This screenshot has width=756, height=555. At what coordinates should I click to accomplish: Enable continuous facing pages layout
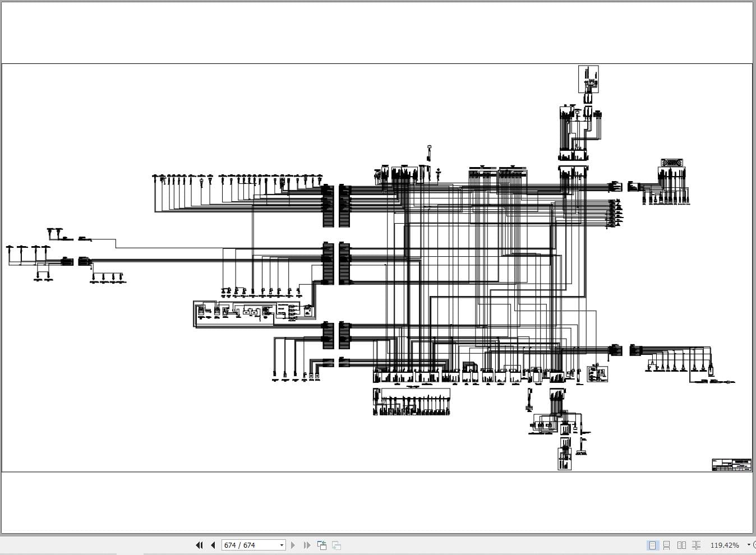point(696,545)
